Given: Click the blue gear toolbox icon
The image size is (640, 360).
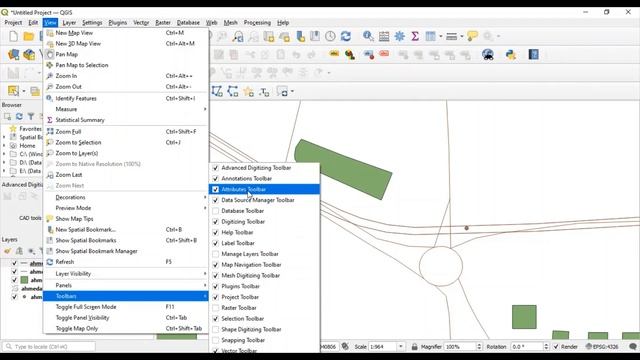Looking at the screenshot, I should click(399, 36).
